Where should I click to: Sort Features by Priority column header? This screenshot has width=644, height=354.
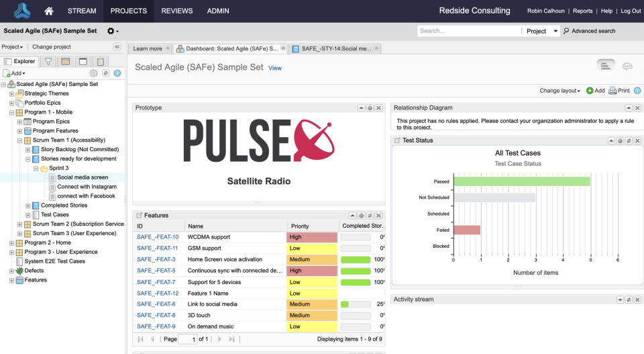point(313,226)
